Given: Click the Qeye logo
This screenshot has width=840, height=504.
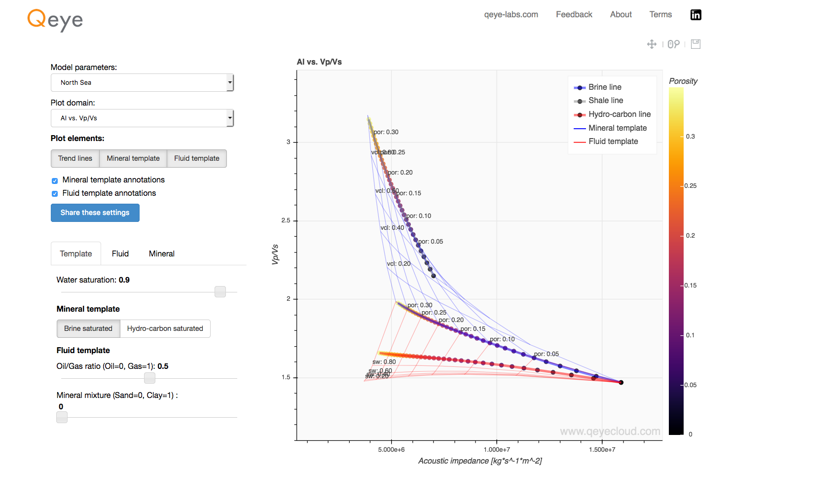Looking at the screenshot, I should [x=55, y=20].
